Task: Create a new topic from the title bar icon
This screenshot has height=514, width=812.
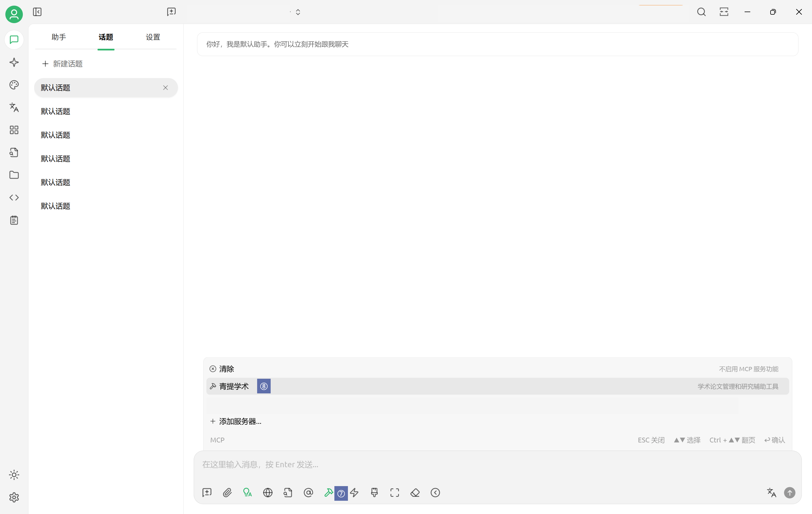Action: coord(171,12)
